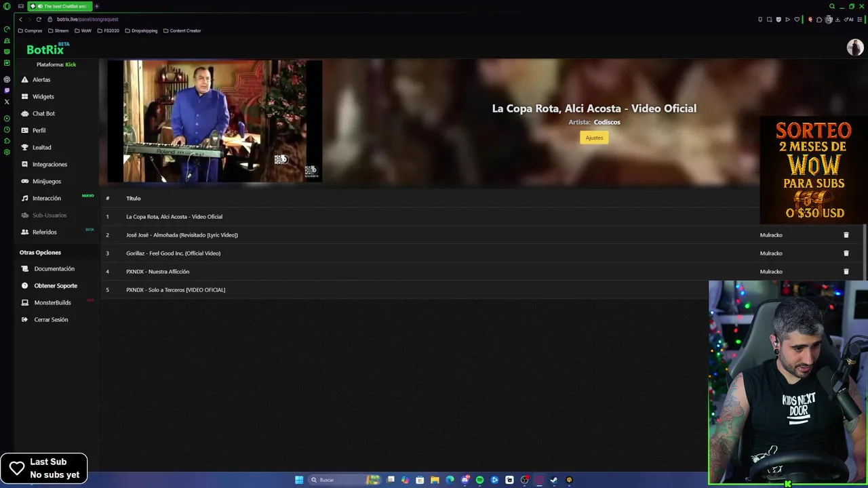Open the browser downloads icon
This screenshot has width=868, height=488.
(837, 19)
